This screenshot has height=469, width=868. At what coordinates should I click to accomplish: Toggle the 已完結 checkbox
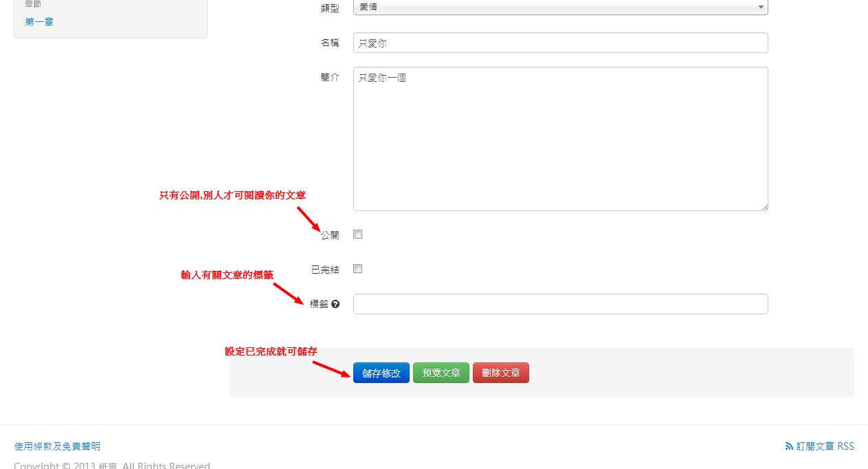(x=357, y=269)
